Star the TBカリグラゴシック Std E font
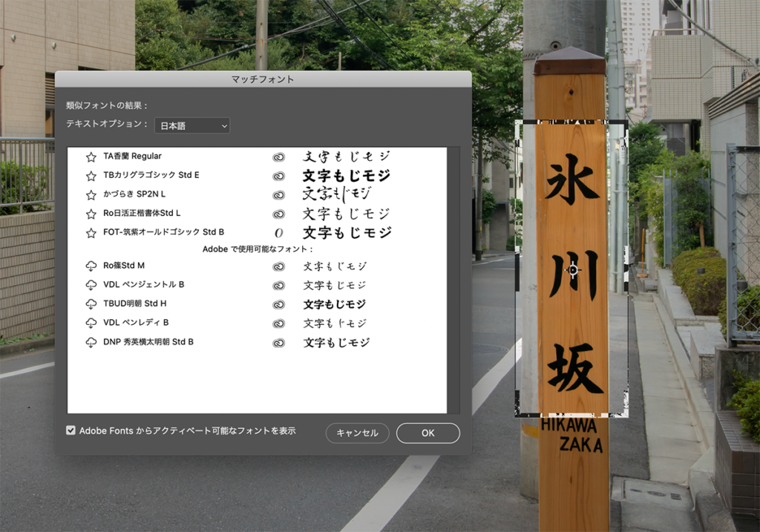760x532 pixels. click(91, 176)
